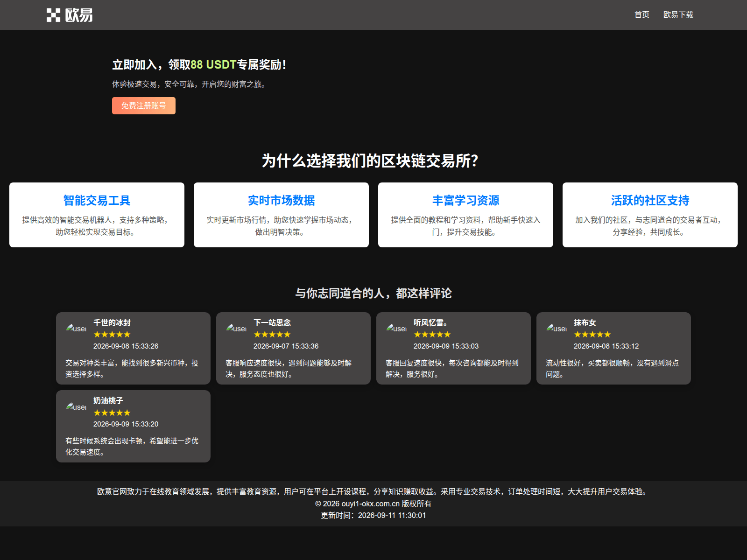Click star rating under 下一站思念

point(272,335)
